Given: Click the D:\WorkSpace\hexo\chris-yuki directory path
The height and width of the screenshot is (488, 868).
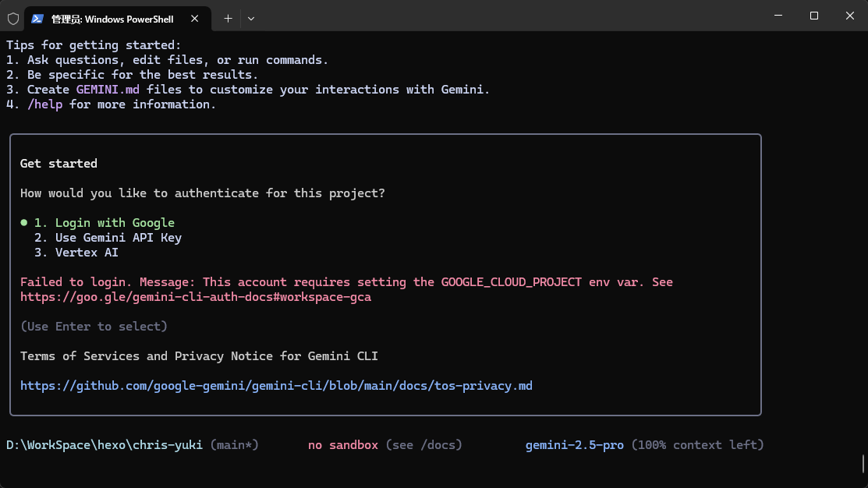Looking at the screenshot, I should tap(102, 444).
